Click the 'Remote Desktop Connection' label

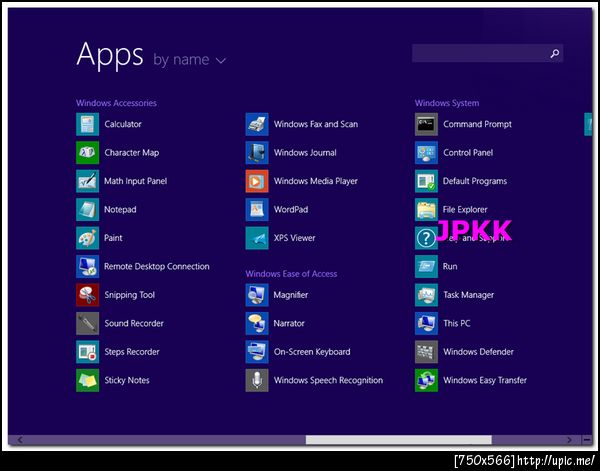(157, 266)
